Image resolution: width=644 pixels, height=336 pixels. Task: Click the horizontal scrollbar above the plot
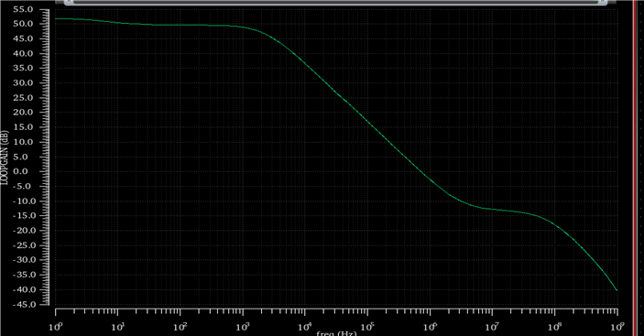[336, 2]
